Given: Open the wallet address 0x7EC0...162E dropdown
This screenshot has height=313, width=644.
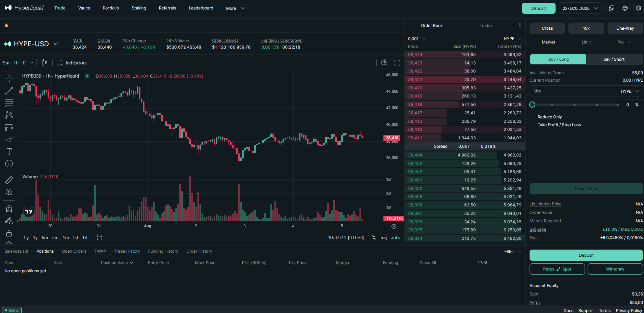Looking at the screenshot, I should pos(581,8).
